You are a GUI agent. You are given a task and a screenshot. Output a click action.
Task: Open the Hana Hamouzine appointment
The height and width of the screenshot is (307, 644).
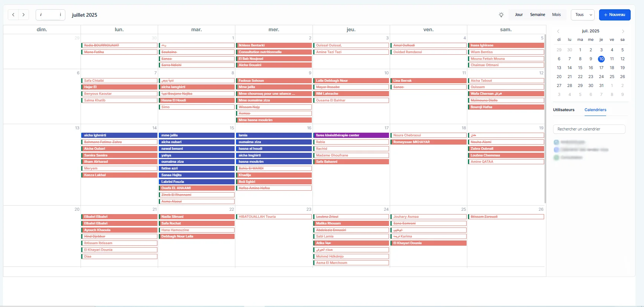pos(196,230)
